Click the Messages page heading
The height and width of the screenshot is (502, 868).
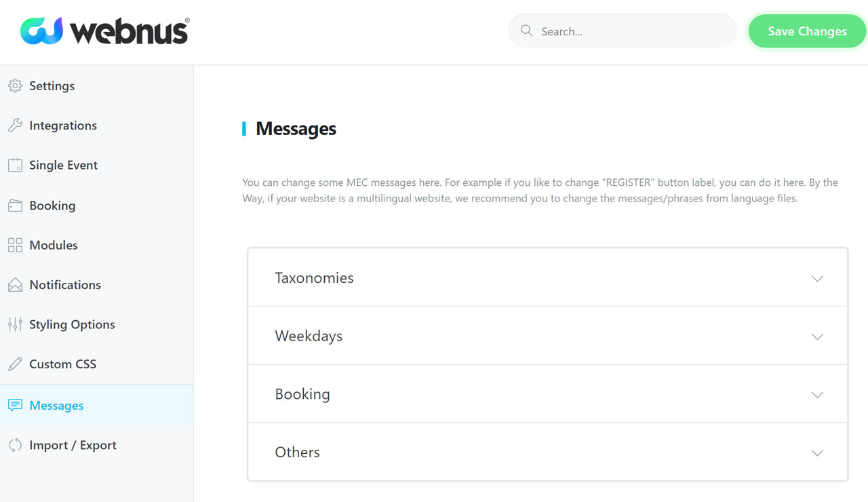coord(296,129)
